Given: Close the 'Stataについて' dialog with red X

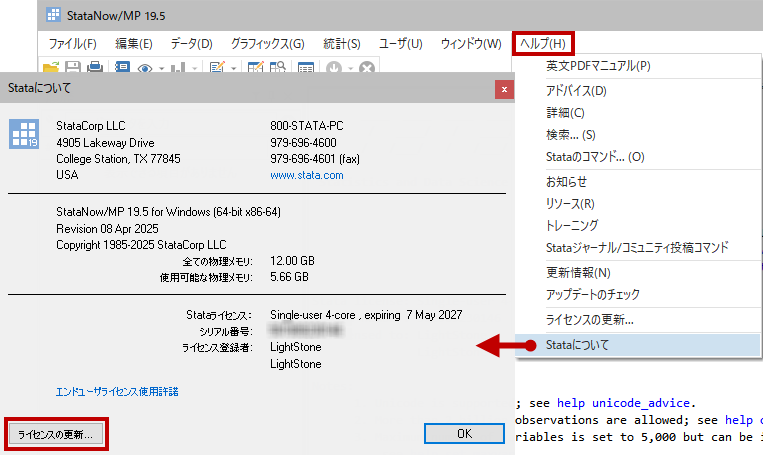Looking at the screenshot, I should (504, 89).
